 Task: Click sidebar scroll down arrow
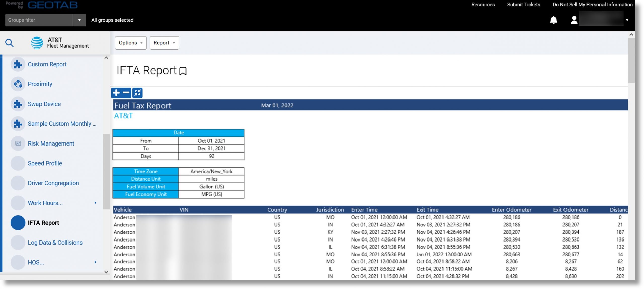[x=106, y=272]
